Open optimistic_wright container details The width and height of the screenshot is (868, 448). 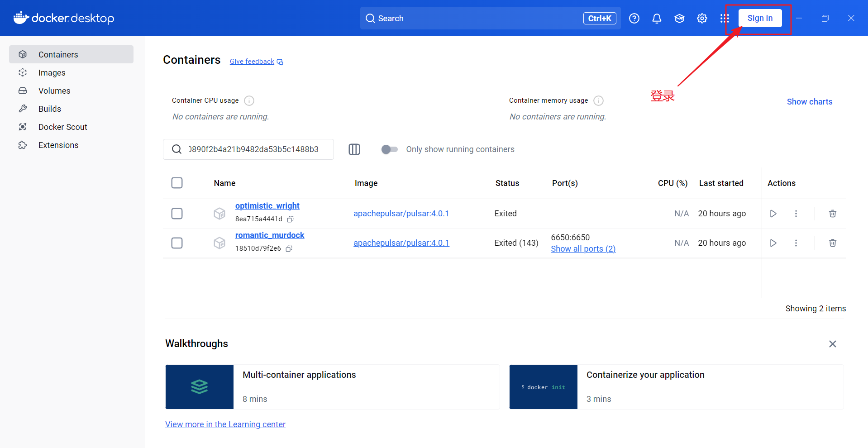click(267, 206)
